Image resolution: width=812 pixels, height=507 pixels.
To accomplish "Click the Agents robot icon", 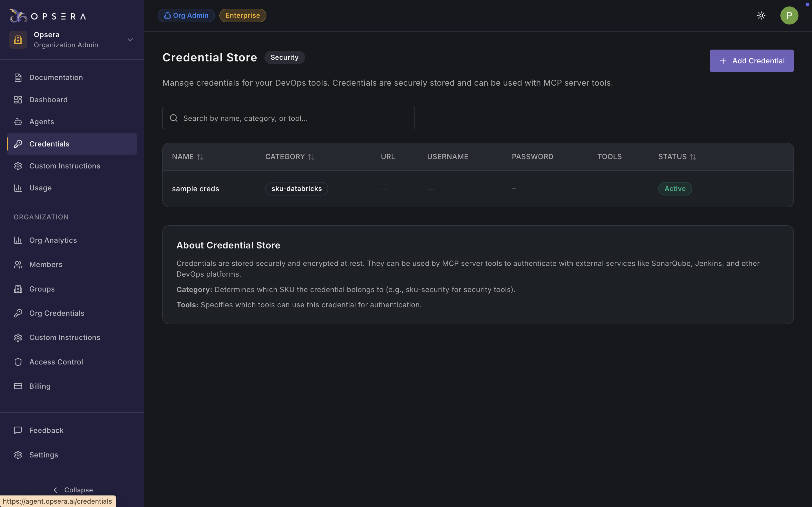I will pos(18,122).
